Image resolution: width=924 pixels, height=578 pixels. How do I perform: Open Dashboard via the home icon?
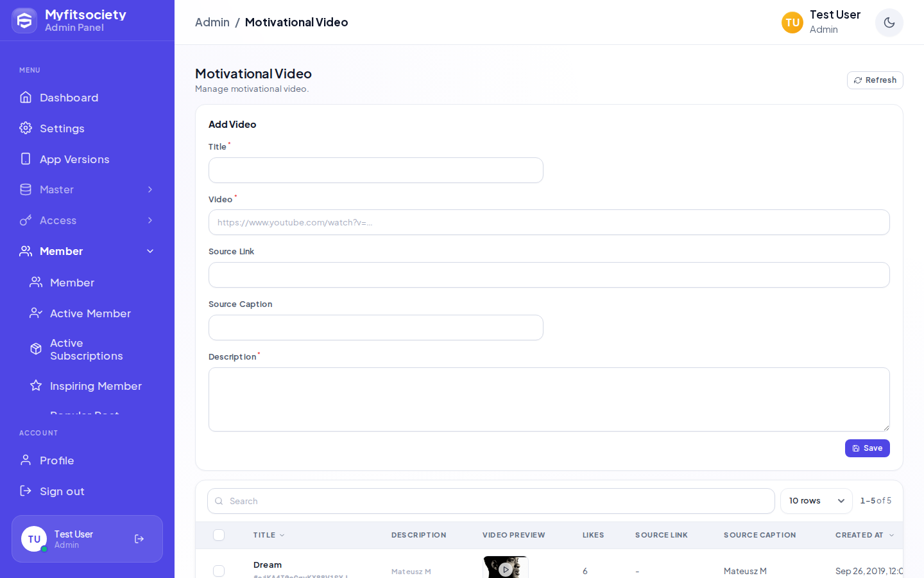pyautogui.click(x=26, y=97)
